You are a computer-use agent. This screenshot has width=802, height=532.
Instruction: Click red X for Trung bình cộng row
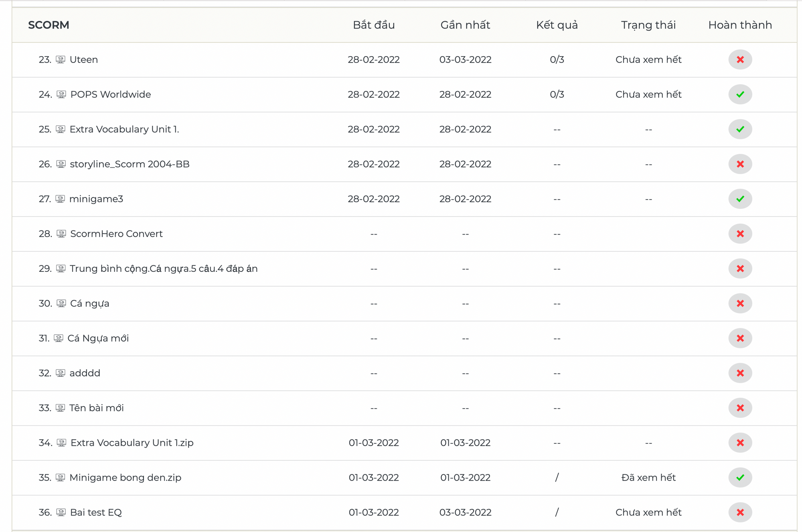pos(740,269)
